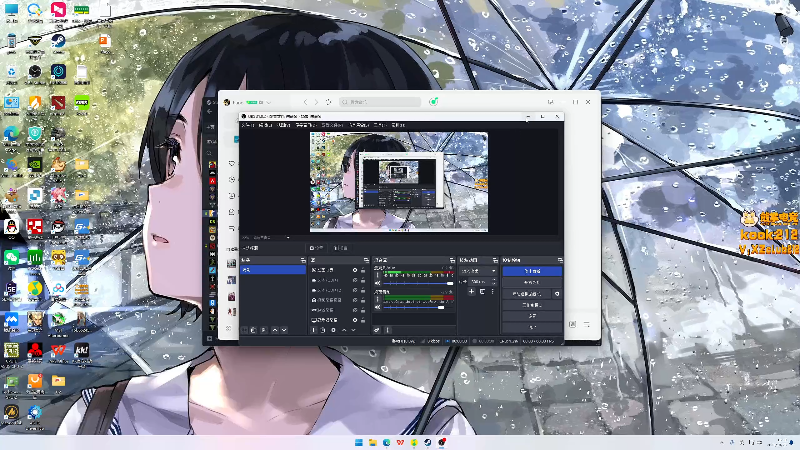The height and width of the screenshot is (450, 800).
Task: Click search box in background window header
Action: [380, 102]
